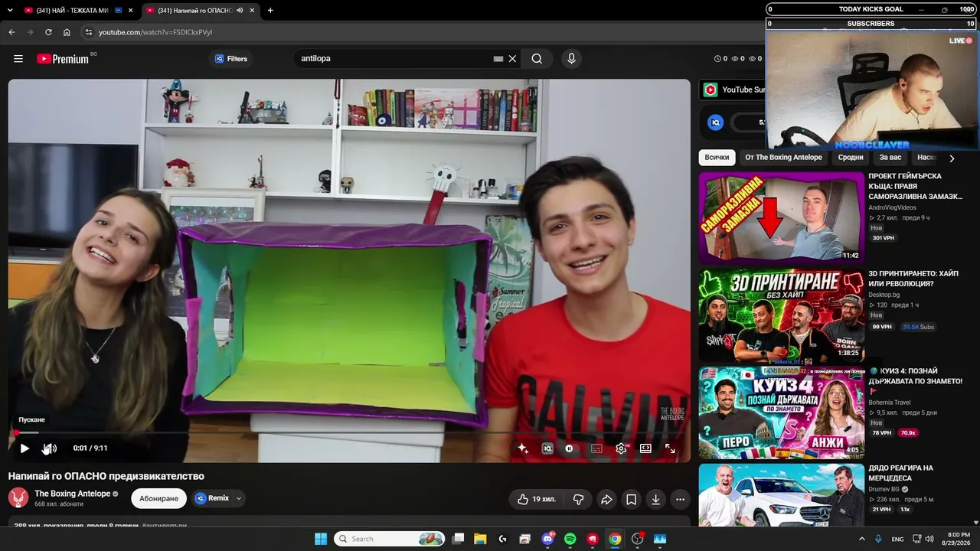980x551 pixels.
Task: Toggle subtitles in the player
Action: (596, 448)
